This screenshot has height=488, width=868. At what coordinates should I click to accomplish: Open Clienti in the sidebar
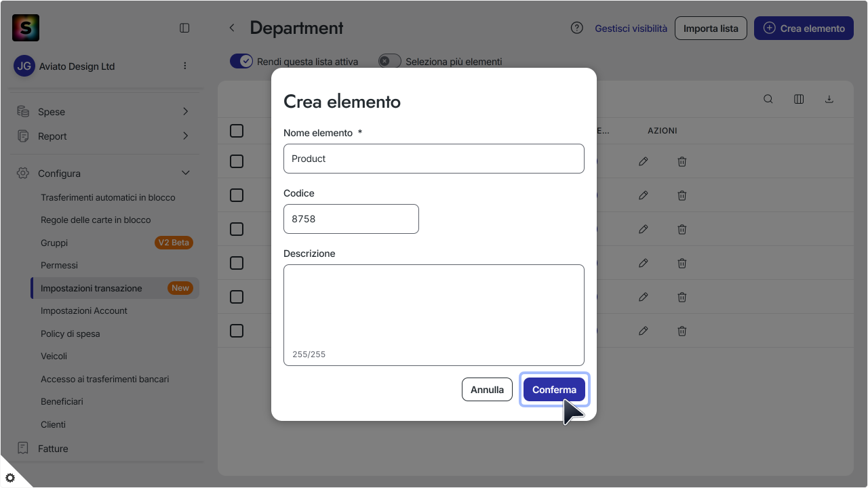click(x=53, y=424)
